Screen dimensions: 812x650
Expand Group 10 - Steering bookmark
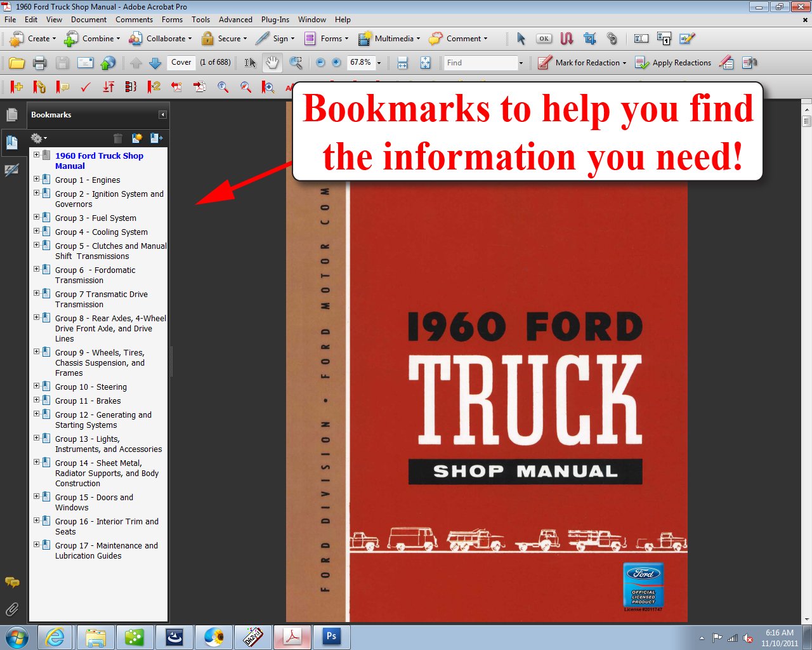point(36,386)
